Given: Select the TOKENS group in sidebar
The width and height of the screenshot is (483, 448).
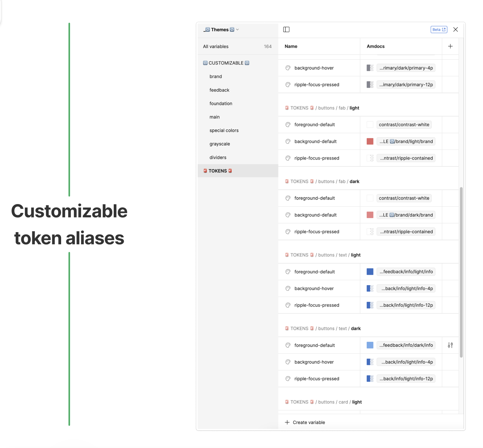Looking at the screenshot, I should click(x=218, y=171).
